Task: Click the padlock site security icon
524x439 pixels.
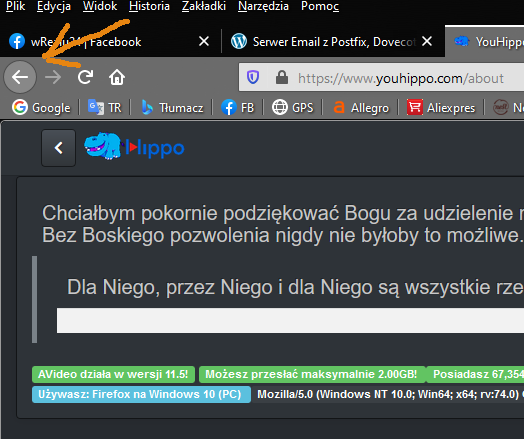Action: 282,78
